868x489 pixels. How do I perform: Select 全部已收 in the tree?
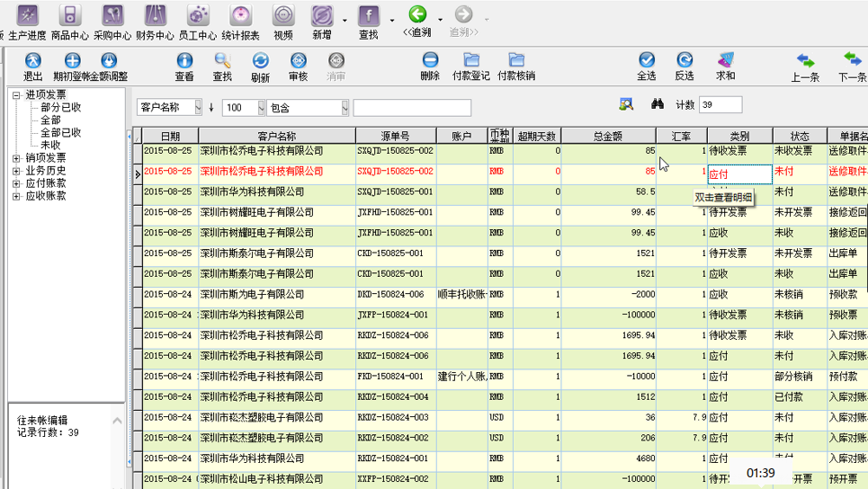pyautogui.click(x=60, y=133)
